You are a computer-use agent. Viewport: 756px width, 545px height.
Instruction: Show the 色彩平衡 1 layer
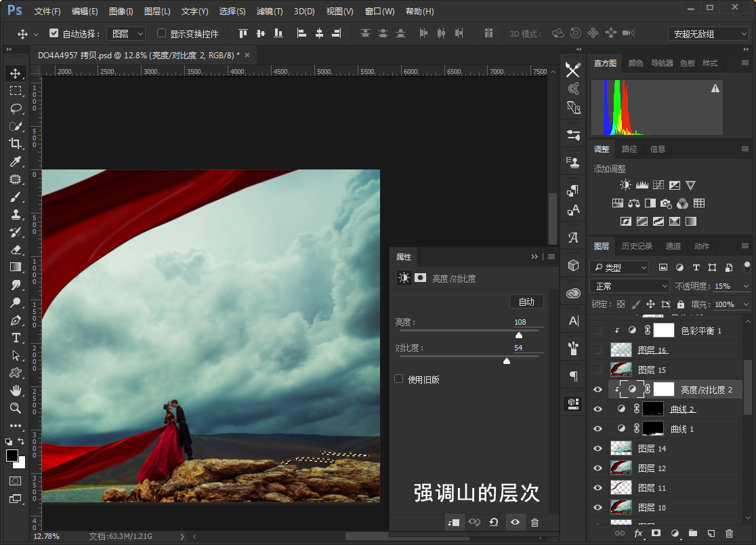click(x=598, y=330)
